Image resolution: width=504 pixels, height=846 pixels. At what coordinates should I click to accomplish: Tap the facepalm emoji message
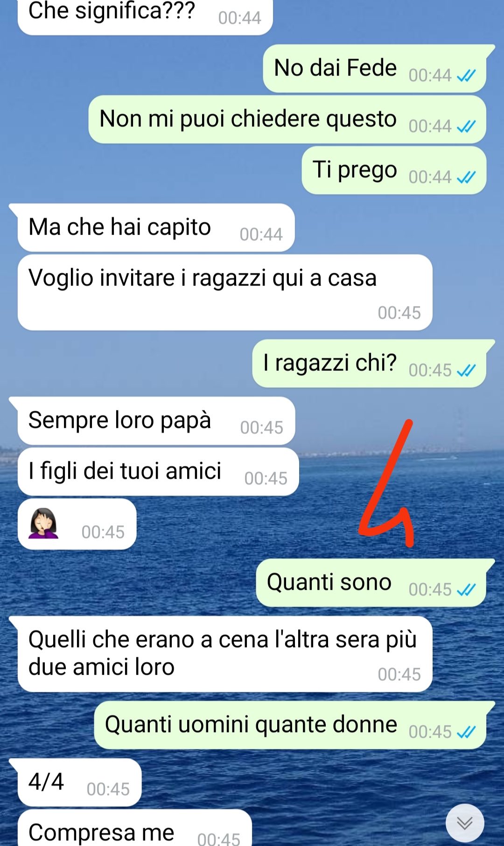point(77,524)
